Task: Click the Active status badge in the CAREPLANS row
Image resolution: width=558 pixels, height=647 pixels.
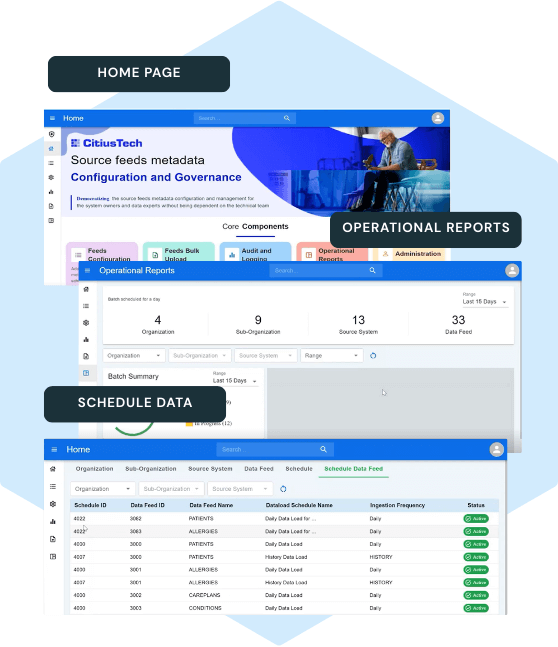Action: [476, 595]
